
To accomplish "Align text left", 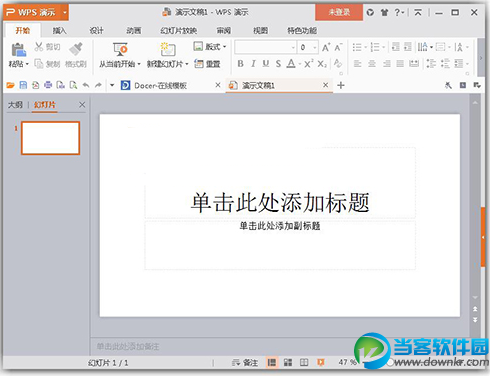I will (358, 63).
